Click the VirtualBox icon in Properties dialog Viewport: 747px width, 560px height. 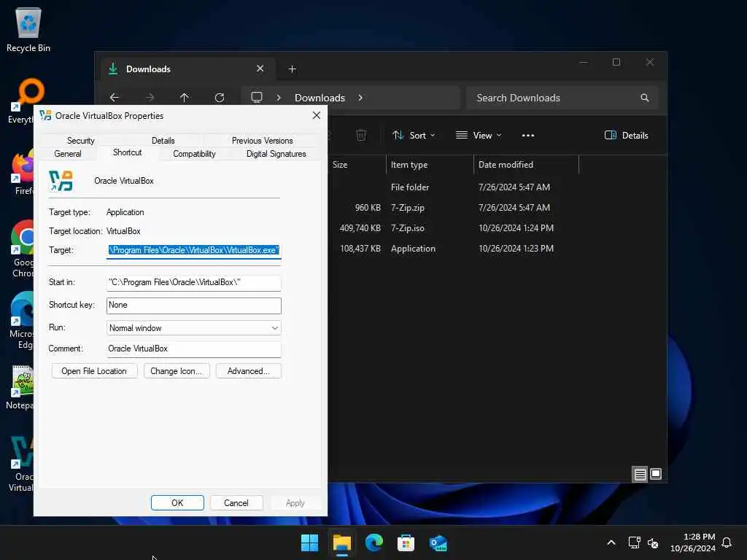point(61,181)
